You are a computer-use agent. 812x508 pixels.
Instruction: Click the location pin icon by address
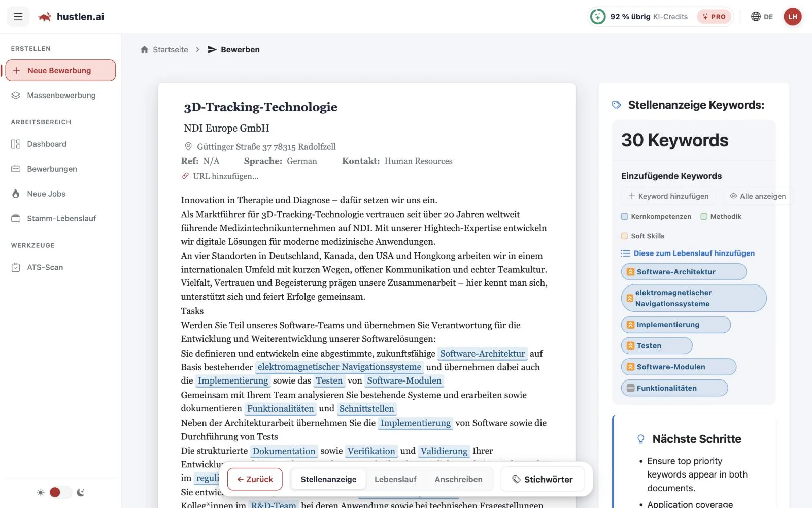(188, 147)
